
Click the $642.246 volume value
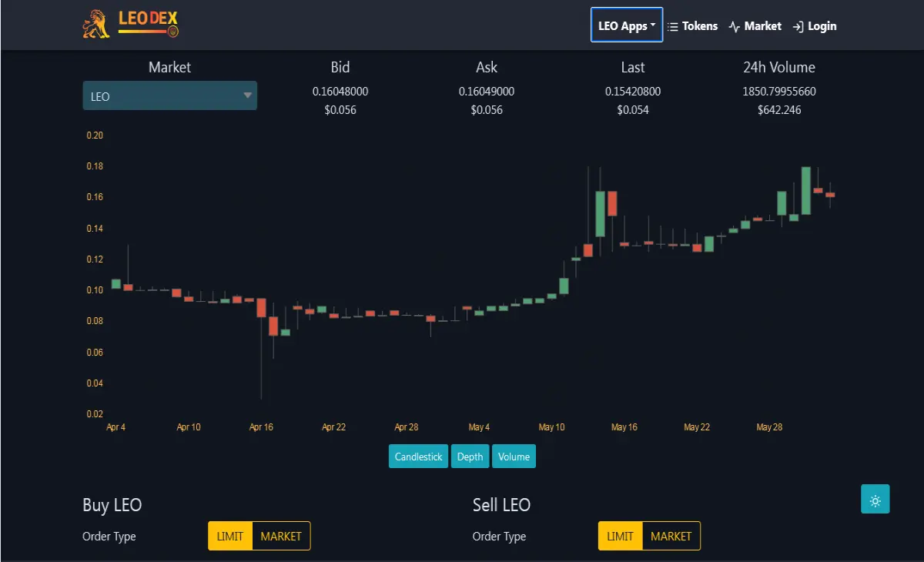click(x=779, y=110)
